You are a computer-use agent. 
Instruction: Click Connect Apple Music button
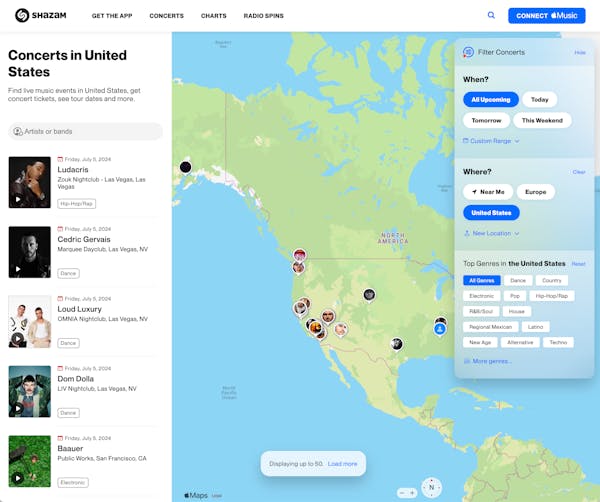[x=547, y=16]
